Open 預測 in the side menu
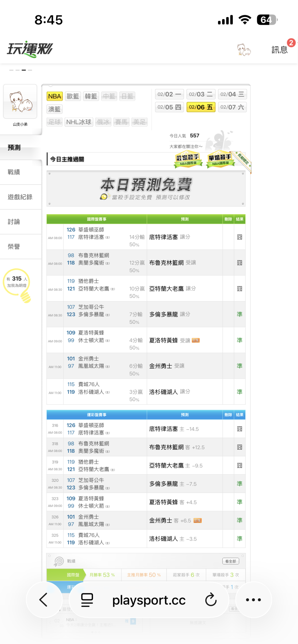The height and width of the screenshot is (644, 298). 21,147
